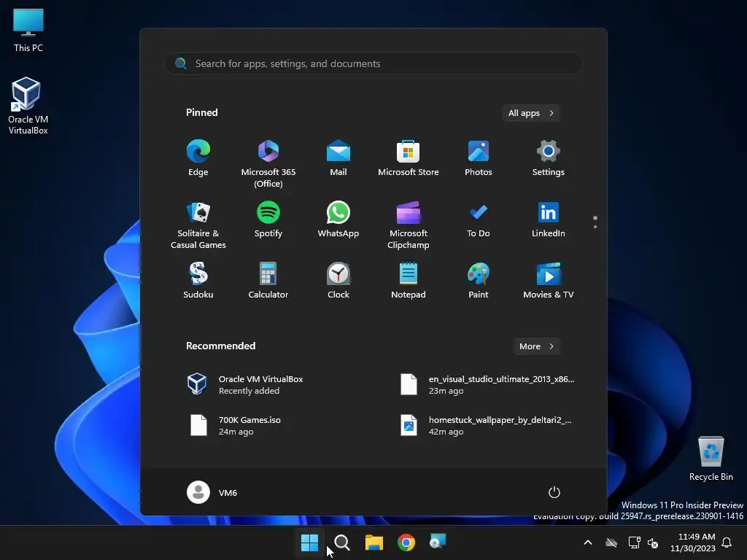Open the notifications bell

(x=727, y=542)
